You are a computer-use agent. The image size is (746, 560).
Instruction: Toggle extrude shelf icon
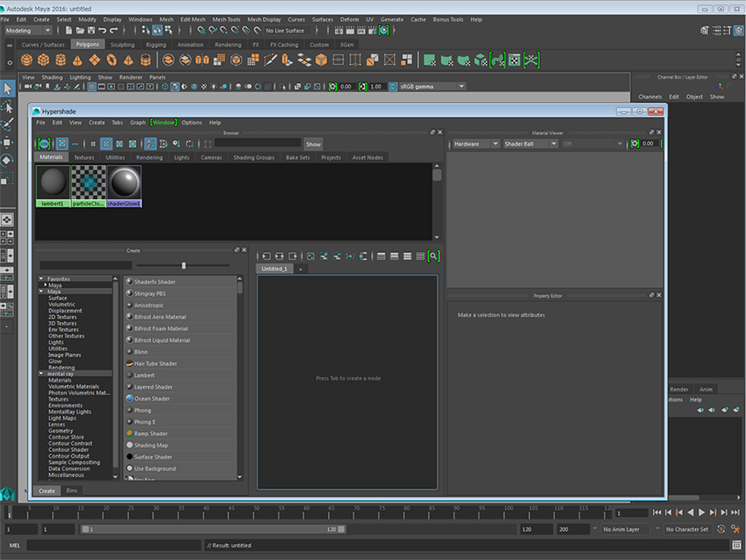pyautogui.click(x=287, y=60)
